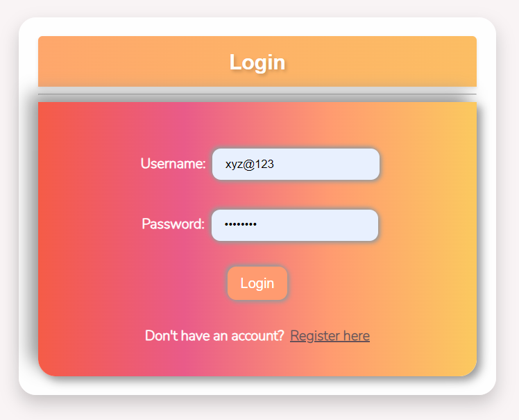
Task: Select the Login heading in orange banner
Action: pyautogui.click(x=257, y=62)
